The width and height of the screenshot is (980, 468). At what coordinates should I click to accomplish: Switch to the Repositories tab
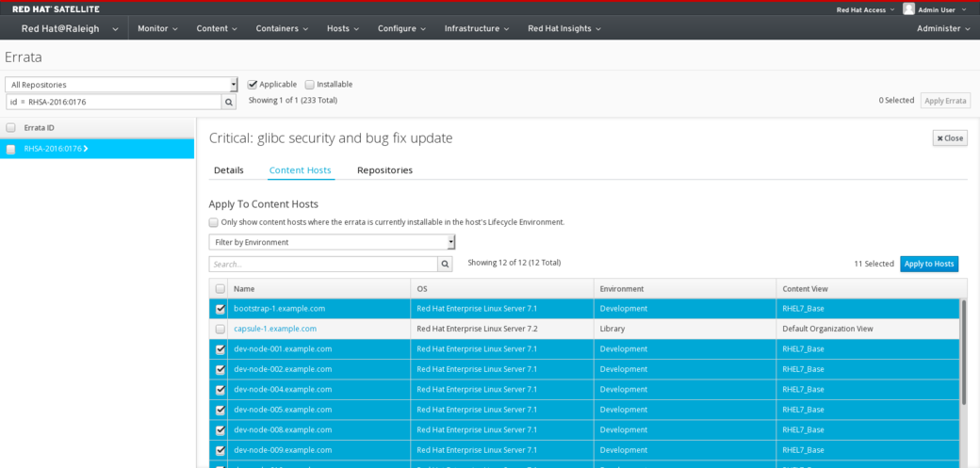[385, 169]
